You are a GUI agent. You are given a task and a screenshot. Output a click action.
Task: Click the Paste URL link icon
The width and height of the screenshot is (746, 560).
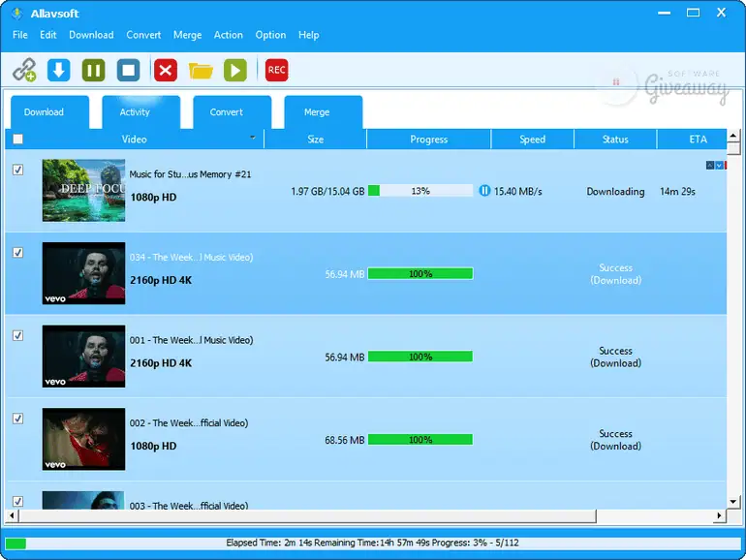[24, 71]
